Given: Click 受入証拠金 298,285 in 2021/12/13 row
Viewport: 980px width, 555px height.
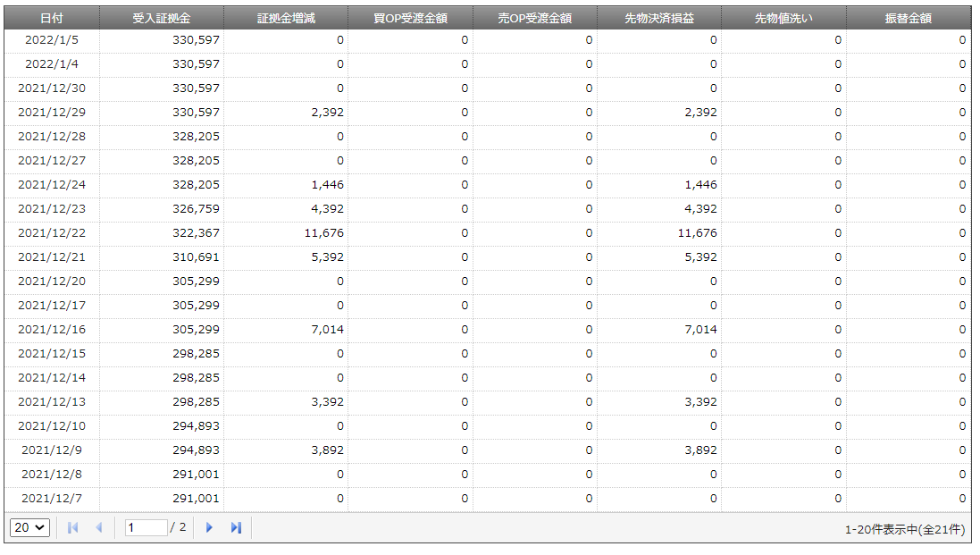Looking at the screenshot, I should tap(197, 402).
